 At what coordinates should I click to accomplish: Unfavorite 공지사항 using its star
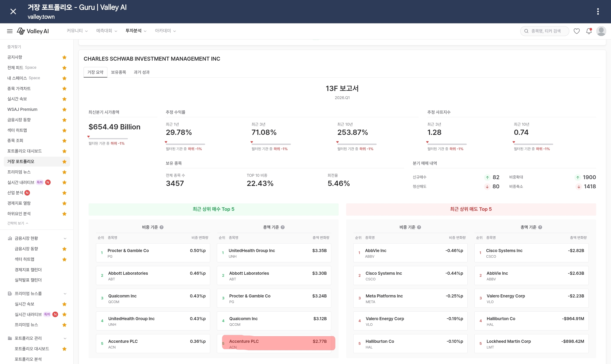[x=65, y=57]
